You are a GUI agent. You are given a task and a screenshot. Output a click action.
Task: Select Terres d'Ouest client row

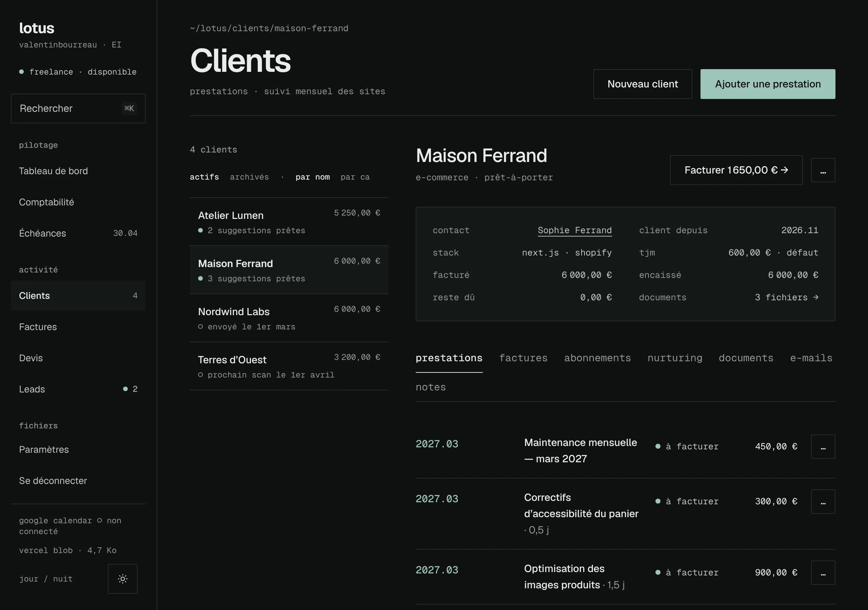pyautogui.click(x=289, y=366)
